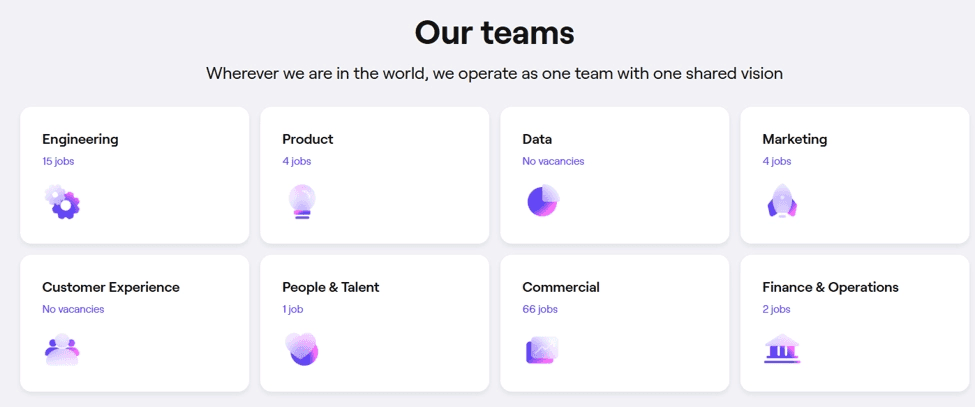Click "2 jobs" under Finance & Operations
975x407 pixels.
[x=777, y=309]
